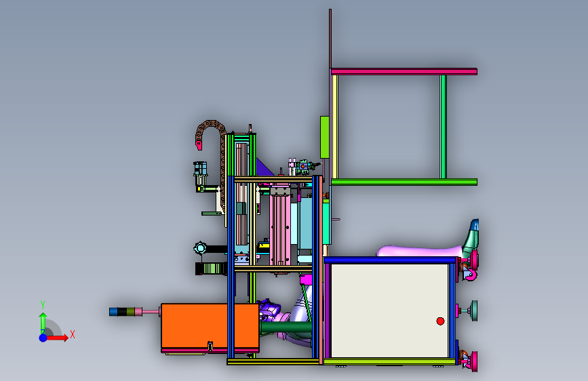Select the green vertical post of upper frame
The height and width of the screenshot is (381, 588).
point(443,127)
